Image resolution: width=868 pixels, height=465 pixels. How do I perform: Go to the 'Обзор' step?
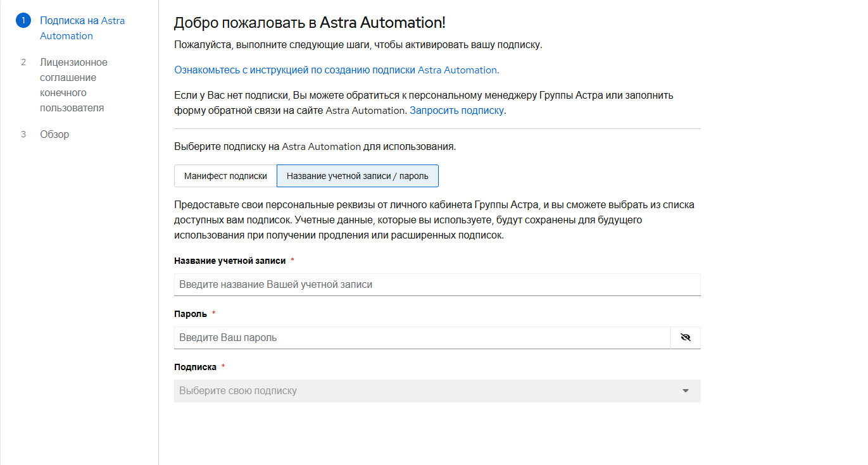click(54, 135)
